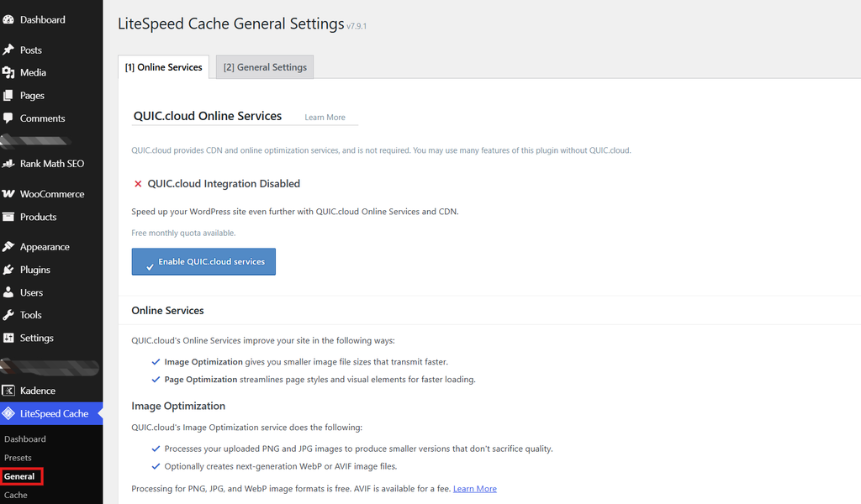This screenshot has width=861, height=504.
Task: Click the Rank Math SEO icon
Action: (x=8, y=164)
